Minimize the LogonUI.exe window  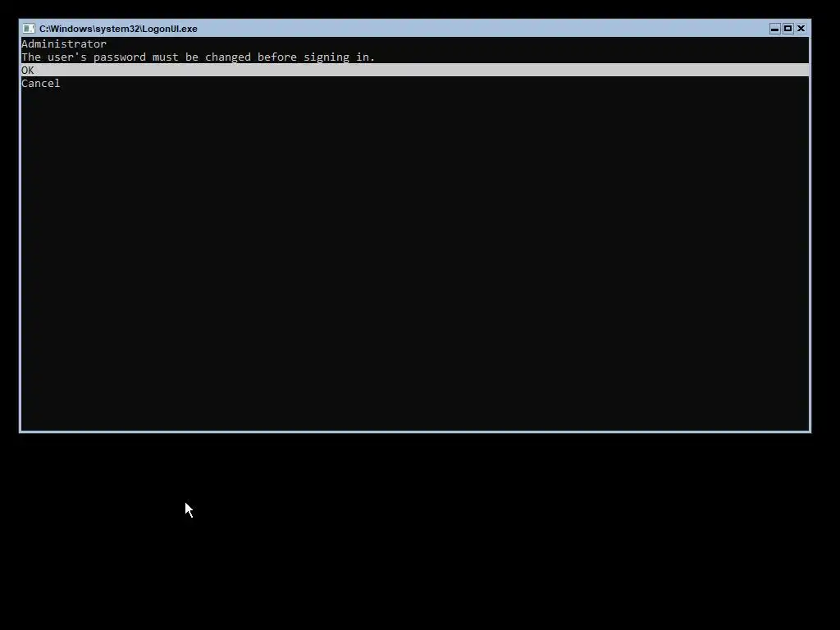point(774,29)
